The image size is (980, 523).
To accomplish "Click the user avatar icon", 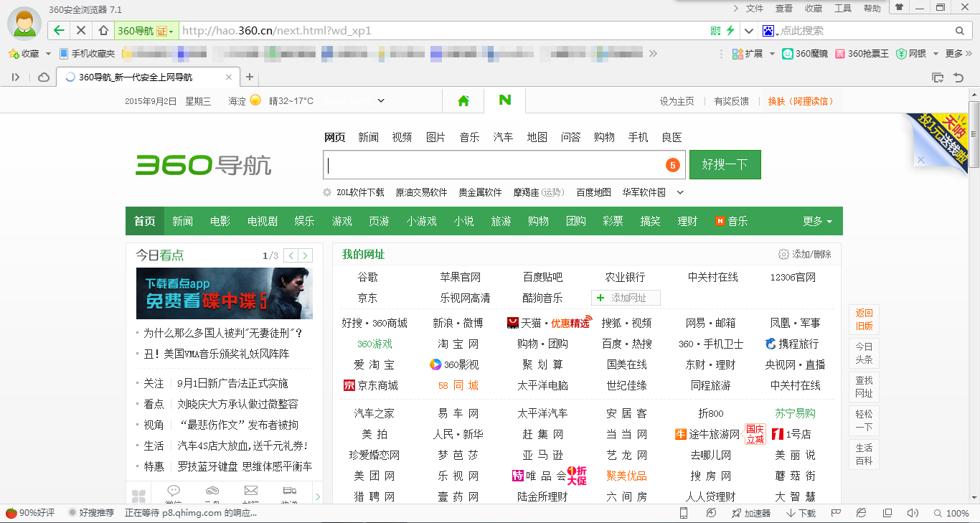I will [x=24, y=24].
